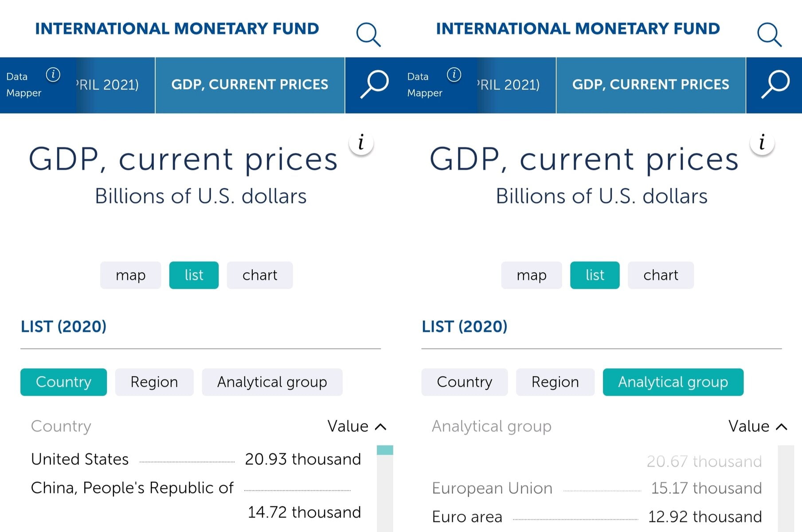Click the blue-bar indicator search icon in right panel

775,84
